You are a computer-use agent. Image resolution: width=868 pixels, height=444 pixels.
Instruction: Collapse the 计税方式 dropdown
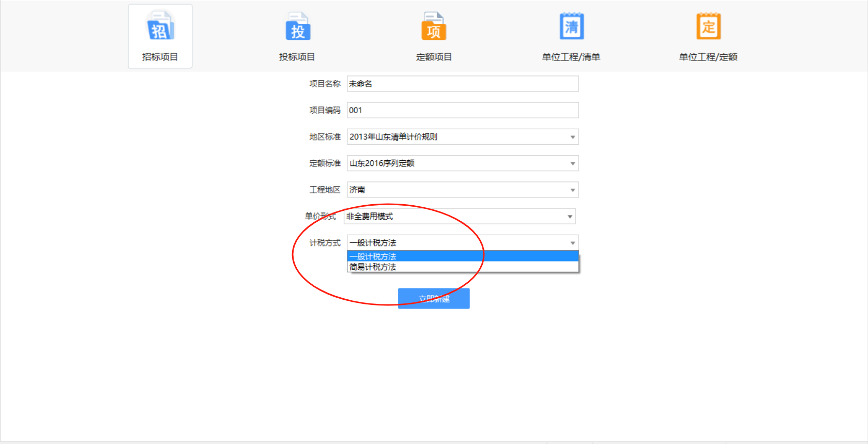(463, 243)
